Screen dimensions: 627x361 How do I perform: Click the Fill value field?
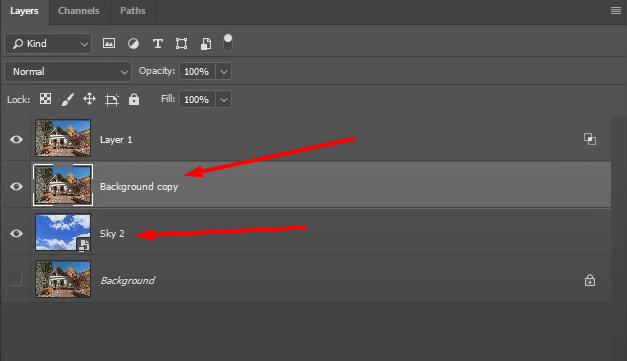coord(197,99)
